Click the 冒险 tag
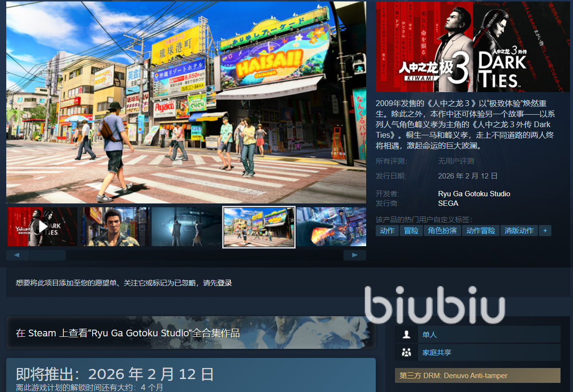 [x=411, y=231]
